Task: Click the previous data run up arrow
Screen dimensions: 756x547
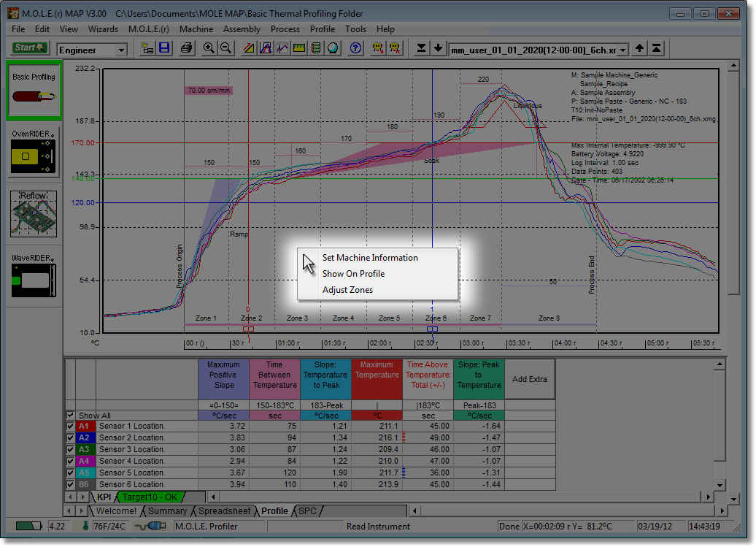Action: pos(639,48)
